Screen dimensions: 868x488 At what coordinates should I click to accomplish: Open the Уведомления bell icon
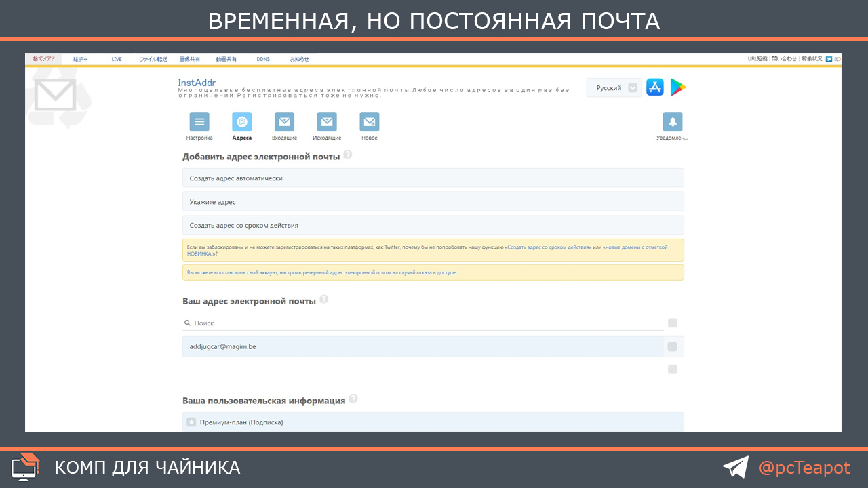[x=673, y=122]
